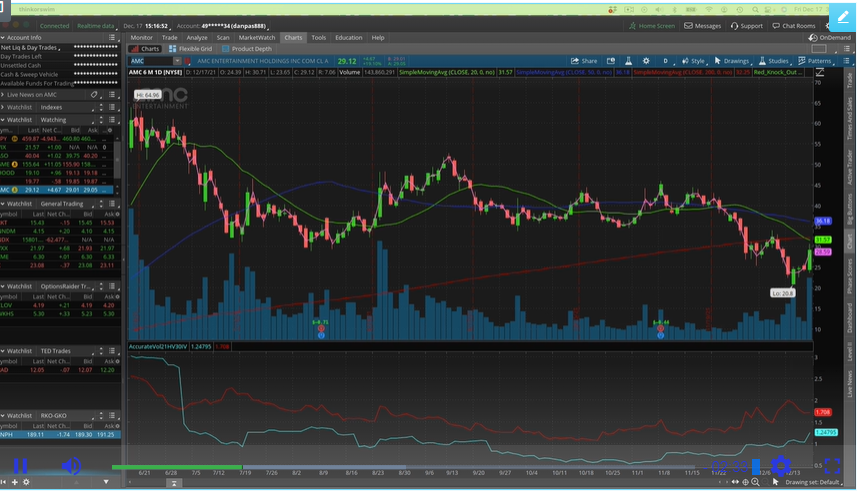The width and height of the screenshot is (857, 492).
Task: Click the link icon in Live News header
Action: tap(94, 95)
